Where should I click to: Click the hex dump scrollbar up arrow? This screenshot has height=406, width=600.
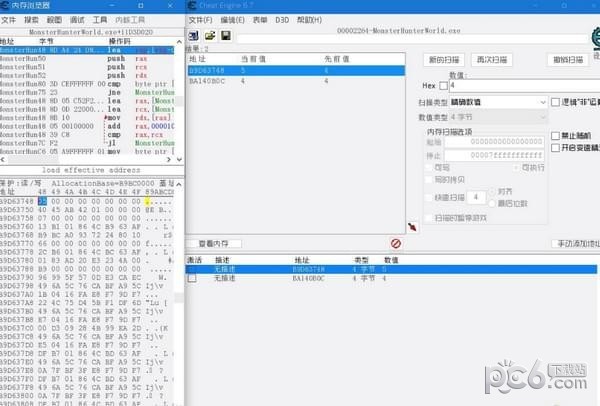pos(179,184)
